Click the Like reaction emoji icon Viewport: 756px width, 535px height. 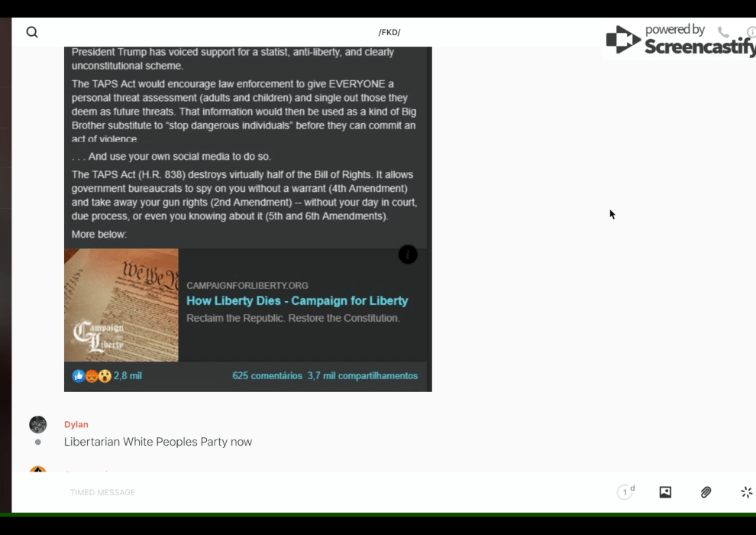78,376
